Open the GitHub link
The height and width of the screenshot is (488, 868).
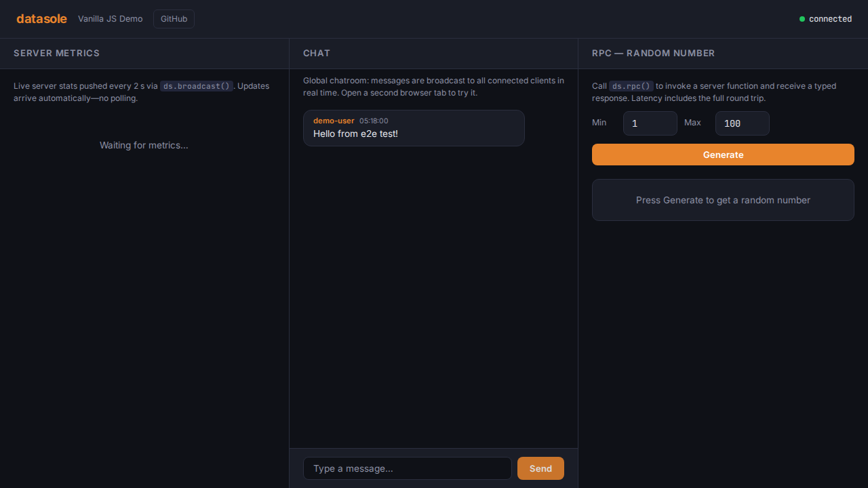174,19
